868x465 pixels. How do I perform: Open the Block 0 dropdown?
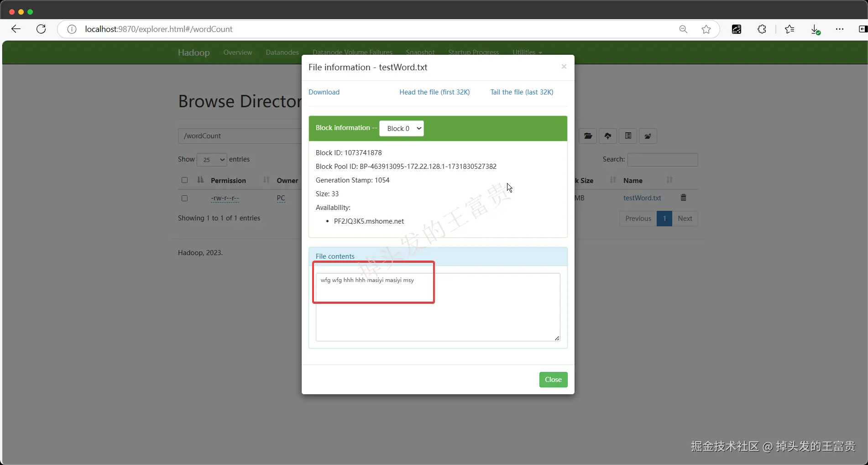coord(402,128)
